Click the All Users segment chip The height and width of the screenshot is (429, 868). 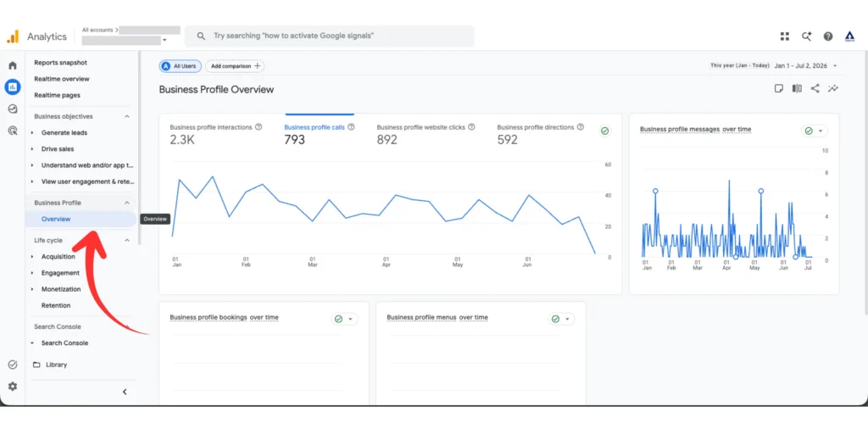(181, 66)
